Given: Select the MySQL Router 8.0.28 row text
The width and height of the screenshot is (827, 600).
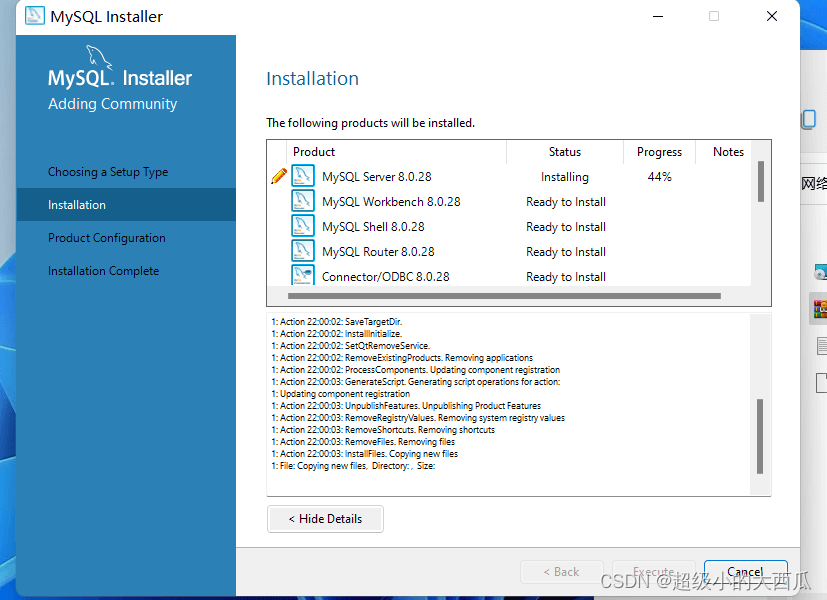Looking at the screenshot, I should 378,251.
